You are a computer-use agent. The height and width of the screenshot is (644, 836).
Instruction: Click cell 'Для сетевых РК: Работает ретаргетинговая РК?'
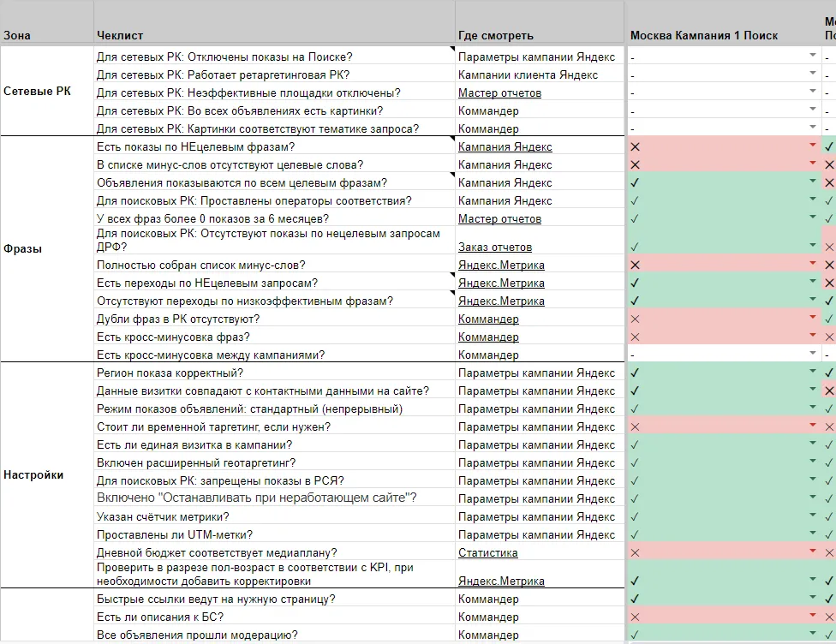point(274,75)
